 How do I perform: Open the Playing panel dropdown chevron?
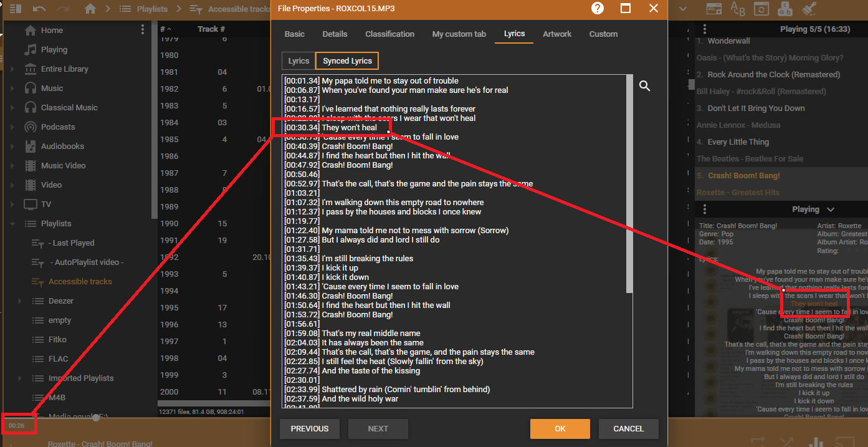point(830,209)
